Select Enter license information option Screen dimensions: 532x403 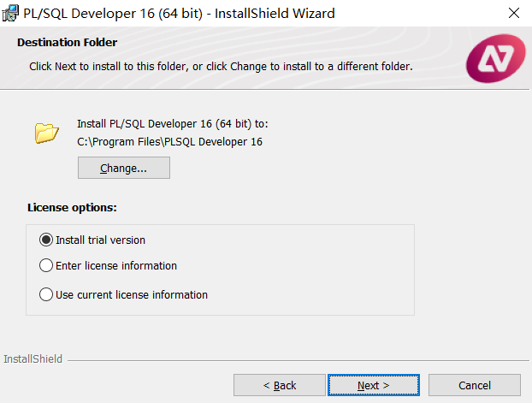coord(46,265)
